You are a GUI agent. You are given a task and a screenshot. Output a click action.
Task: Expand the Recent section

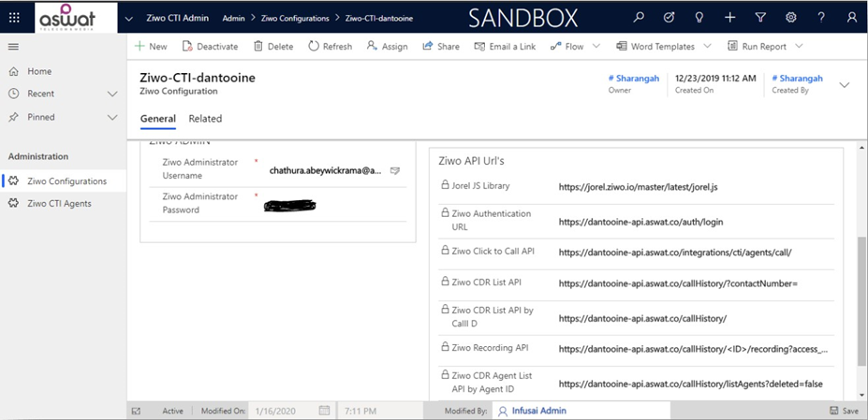point(112,94)
